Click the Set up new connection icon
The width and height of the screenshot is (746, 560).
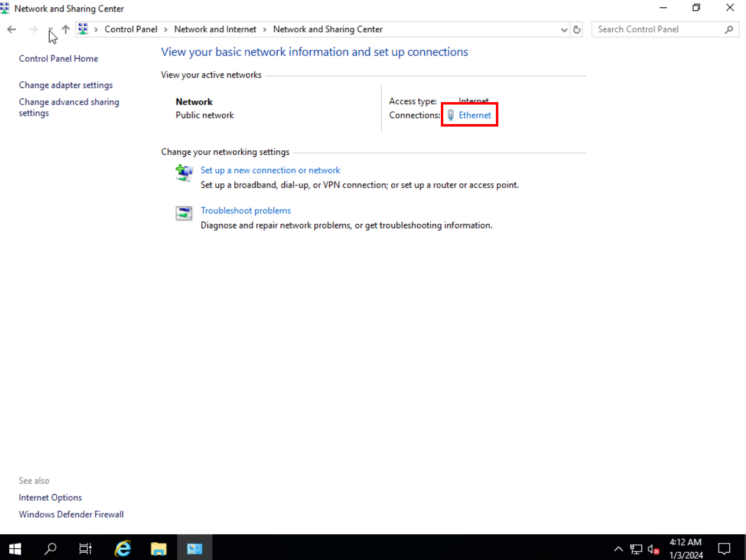tap(184, 173)
